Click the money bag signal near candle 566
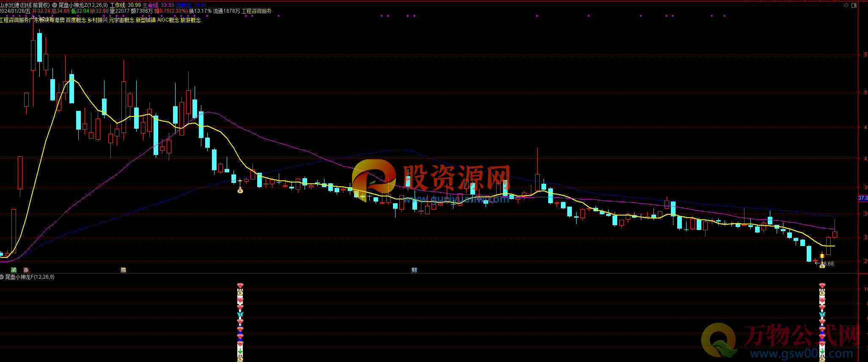This screenshot has width=868, height=362. pos(240,191)
